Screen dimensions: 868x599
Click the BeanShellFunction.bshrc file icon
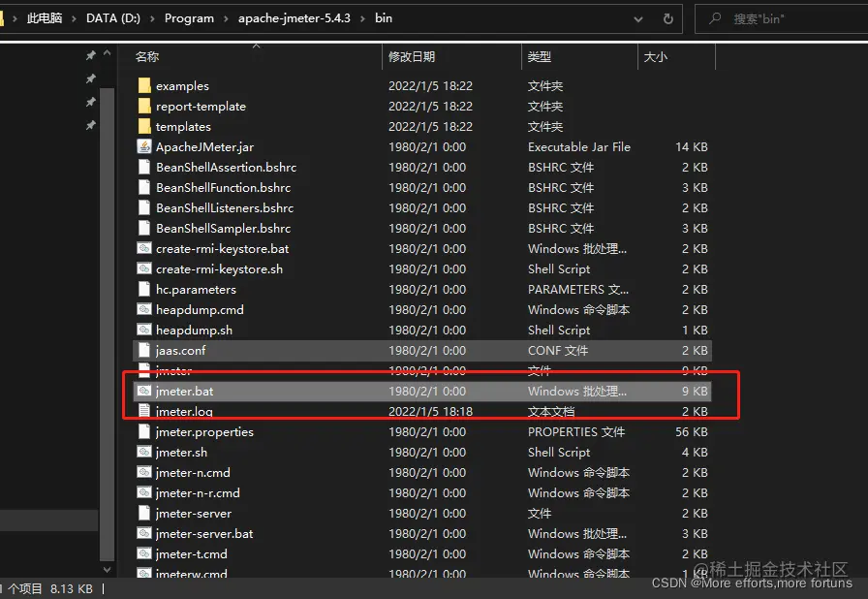pyautogui.click(x=144, y=188)
